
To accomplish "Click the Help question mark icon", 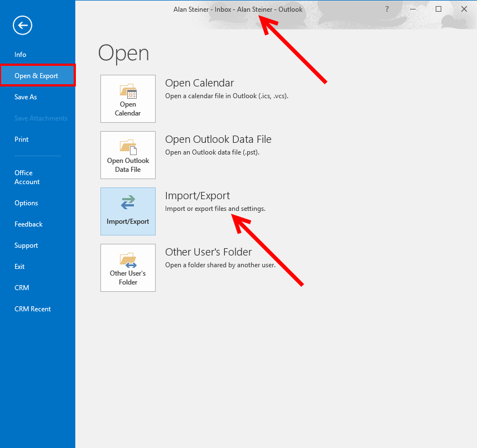I will pos(387,9).
